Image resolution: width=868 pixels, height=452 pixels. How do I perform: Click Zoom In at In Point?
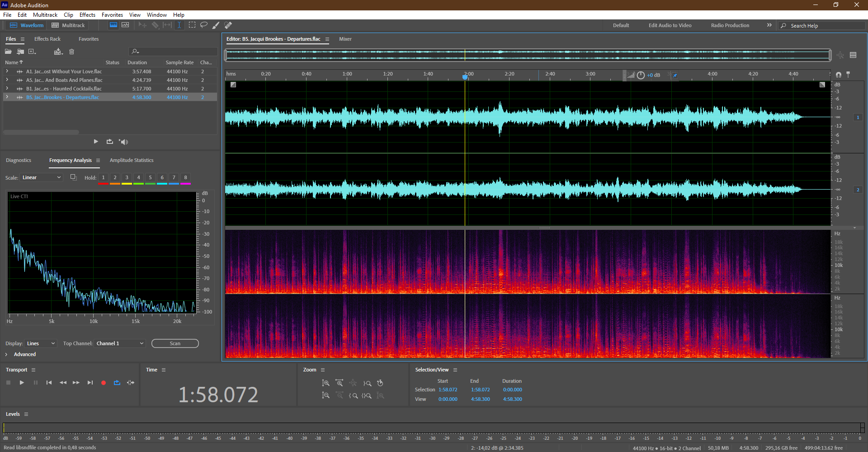[x=354, y=395]
